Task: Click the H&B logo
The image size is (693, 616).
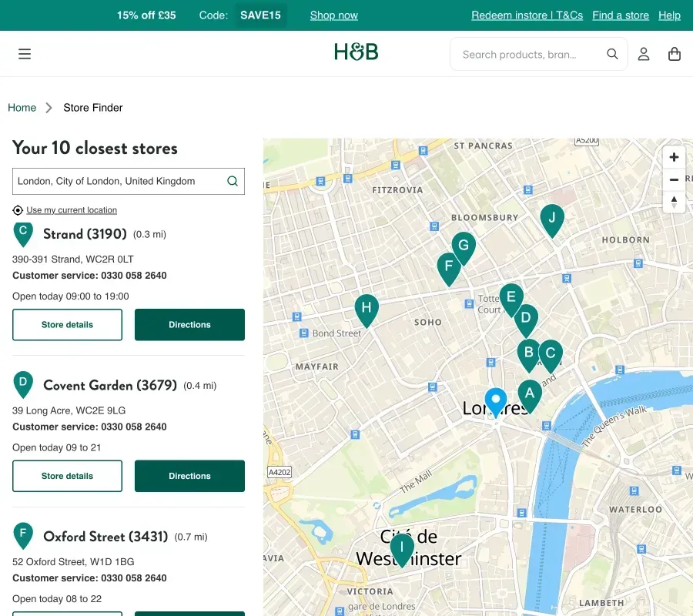Action: (356, 52)
